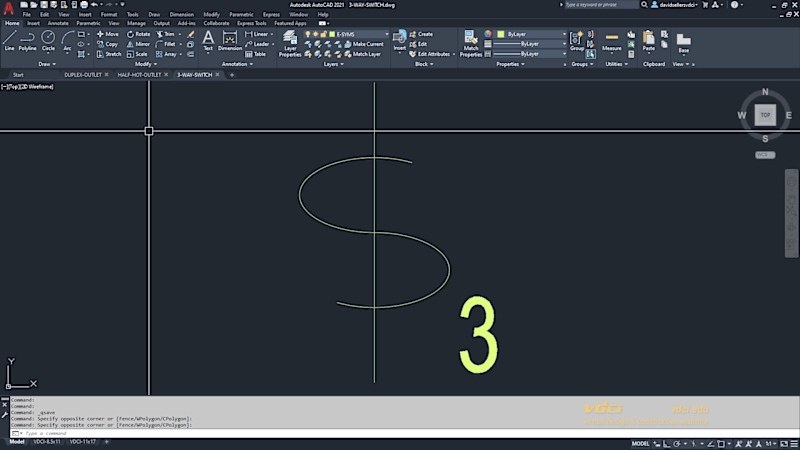
Task: Switch to the Annotate ribbon tab
Action: click(58, 23)
